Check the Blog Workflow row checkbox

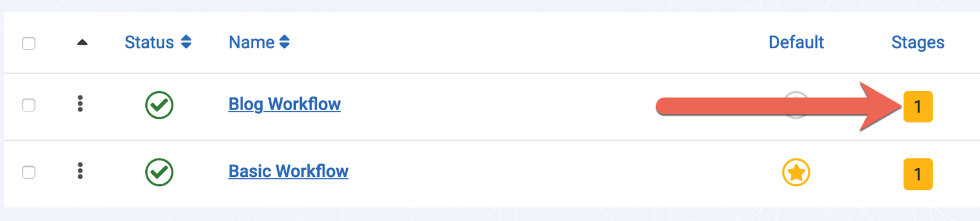tap(29, 105)
